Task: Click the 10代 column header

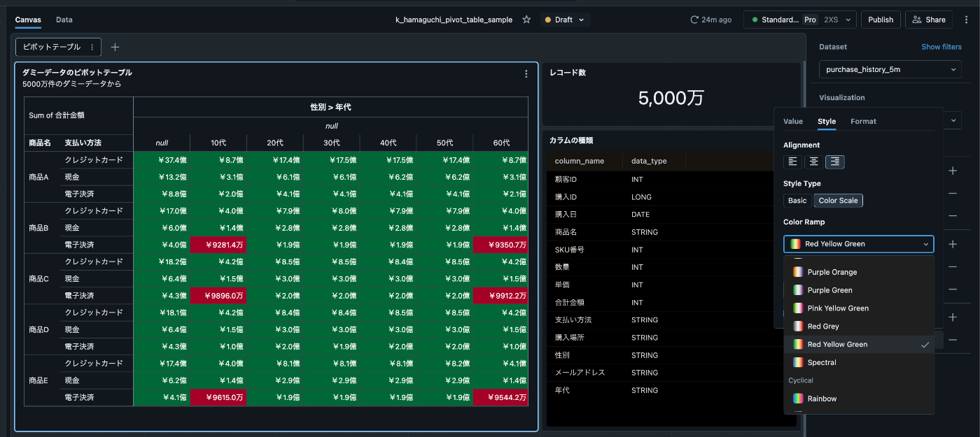Action: click(218, 143)
